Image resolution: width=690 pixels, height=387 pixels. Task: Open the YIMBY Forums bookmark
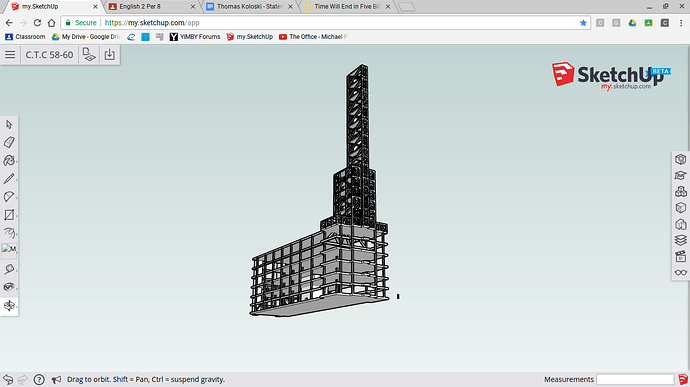click(195, 37)
